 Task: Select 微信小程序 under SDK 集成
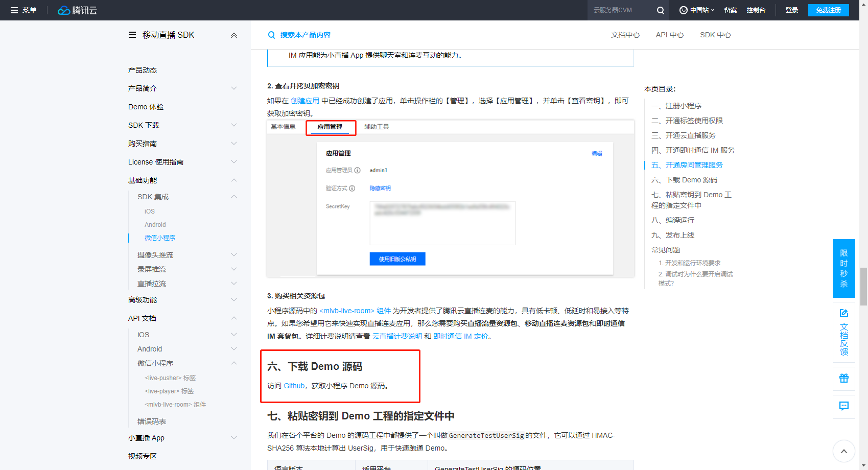pos(160,238)
